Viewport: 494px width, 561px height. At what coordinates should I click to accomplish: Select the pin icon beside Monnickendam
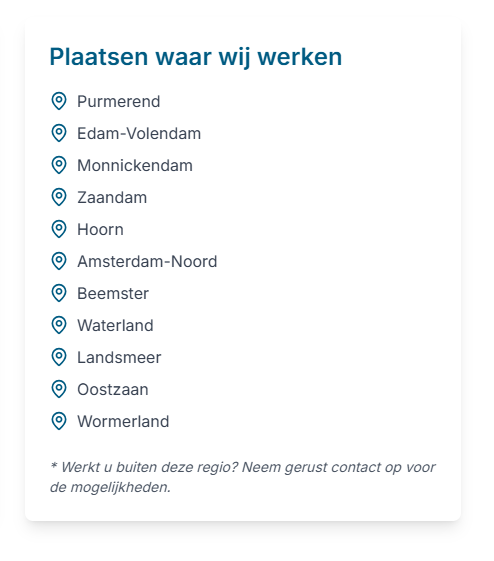tap(59, 165)
